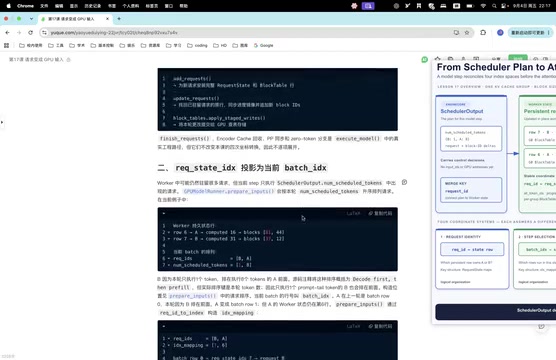This screenshot has height=360, width=556.
Task: Click the document title 第17课 breadcrumb
Action: [36, 60]
